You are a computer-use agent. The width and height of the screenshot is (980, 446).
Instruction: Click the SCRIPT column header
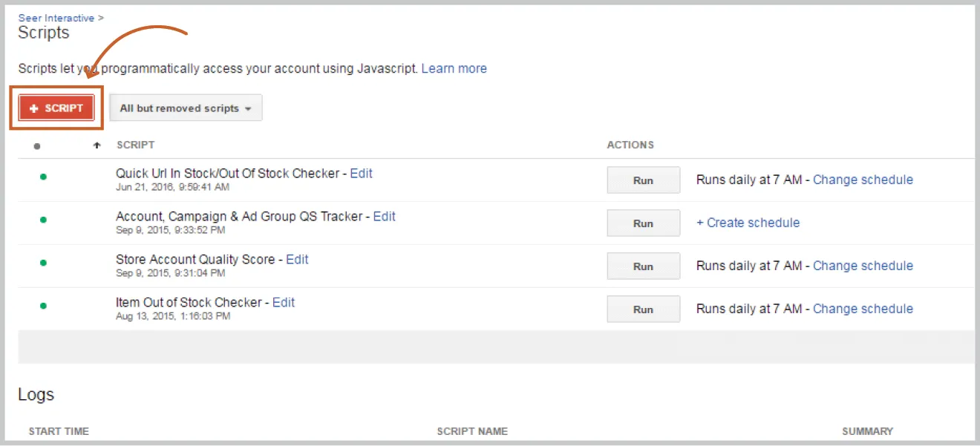pos(135,145)
